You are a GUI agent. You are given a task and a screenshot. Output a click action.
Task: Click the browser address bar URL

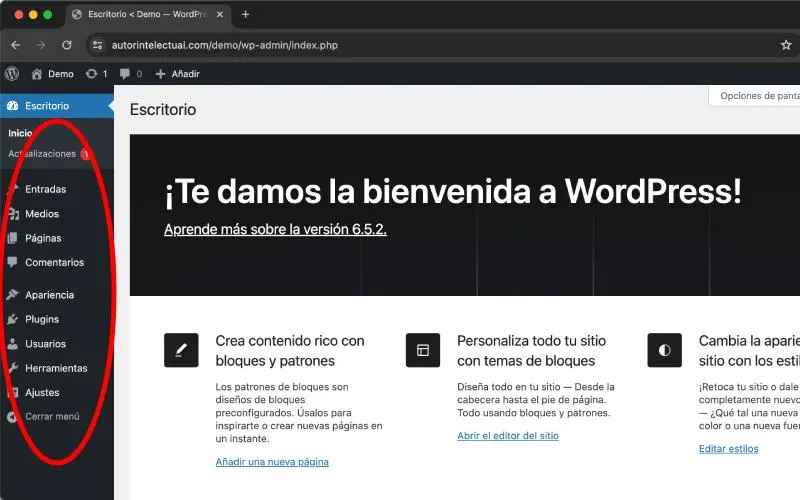tap(224, 45)
